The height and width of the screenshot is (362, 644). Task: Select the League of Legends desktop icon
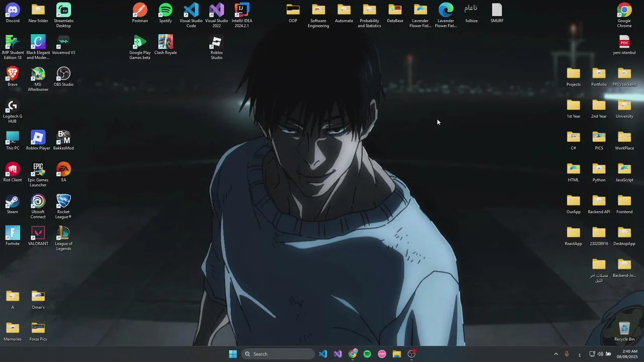[x=63, y=238]
